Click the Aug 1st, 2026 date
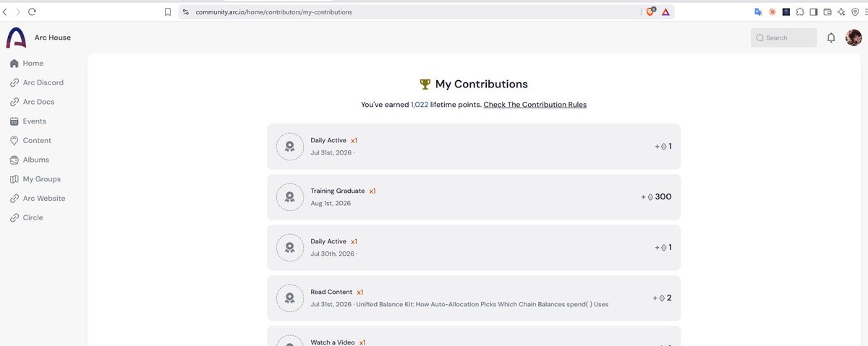 [x=331, y=204]
